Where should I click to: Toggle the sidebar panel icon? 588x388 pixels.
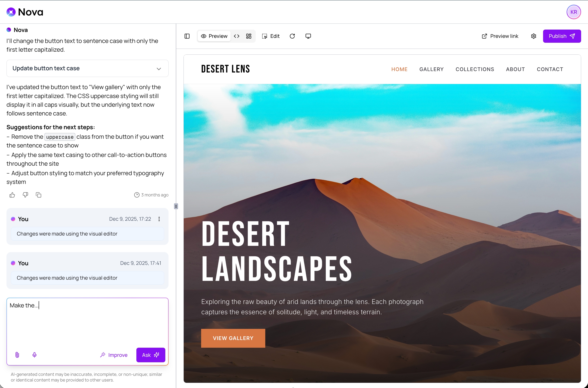click(x=187, y=36)
